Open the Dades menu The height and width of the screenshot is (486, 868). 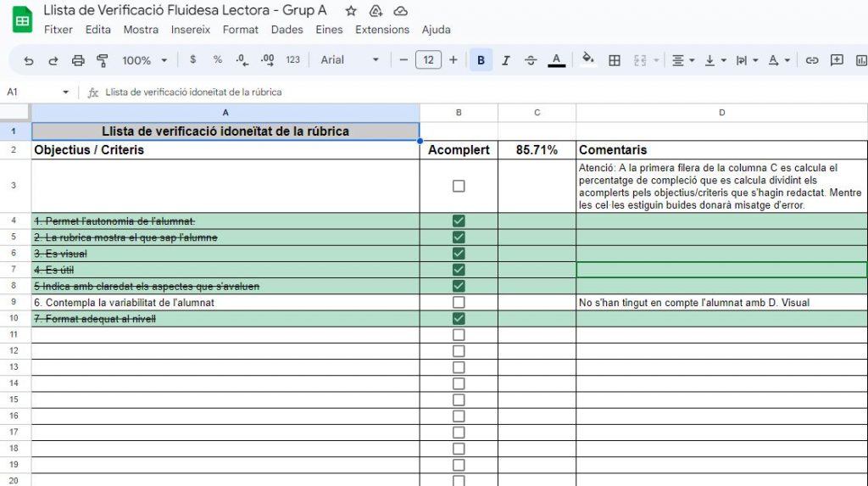point(287,30)
